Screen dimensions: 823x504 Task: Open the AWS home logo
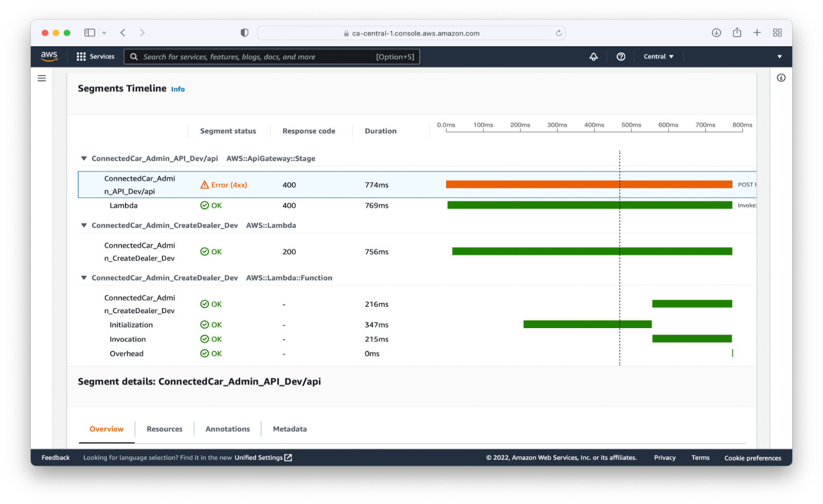click(x=49, y=57)
